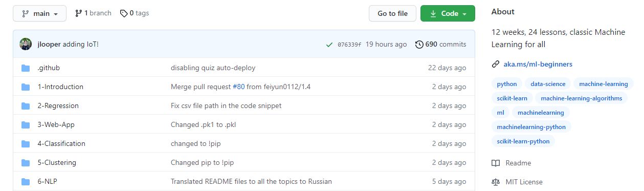Open the 1-Introduction folder

coord(60,87)
